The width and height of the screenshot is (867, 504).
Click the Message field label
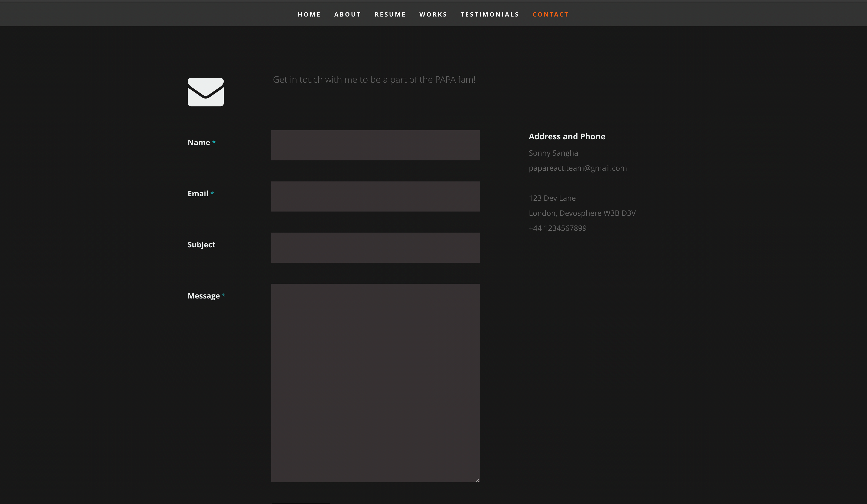(204, 296)
